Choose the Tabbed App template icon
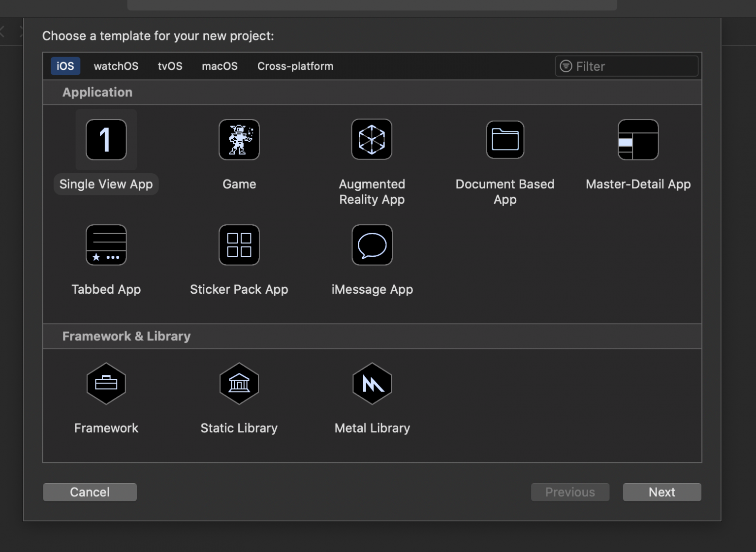756x552 pixels. point(106,245)
